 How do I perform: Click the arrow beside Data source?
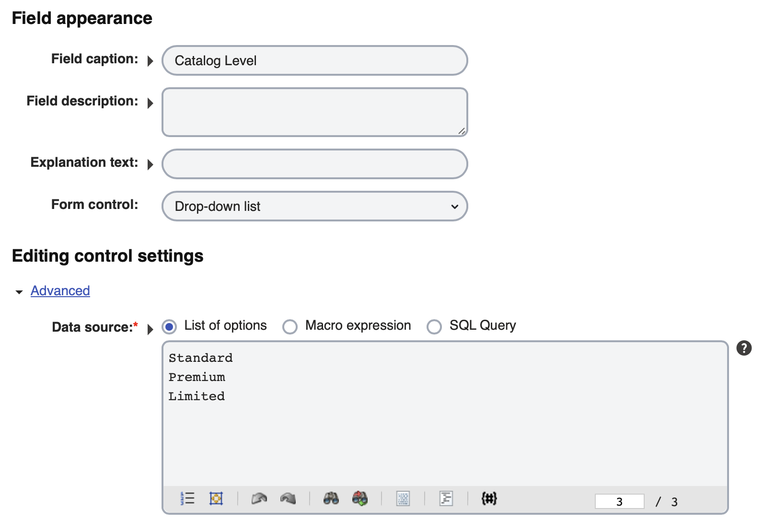click(150, 329)
